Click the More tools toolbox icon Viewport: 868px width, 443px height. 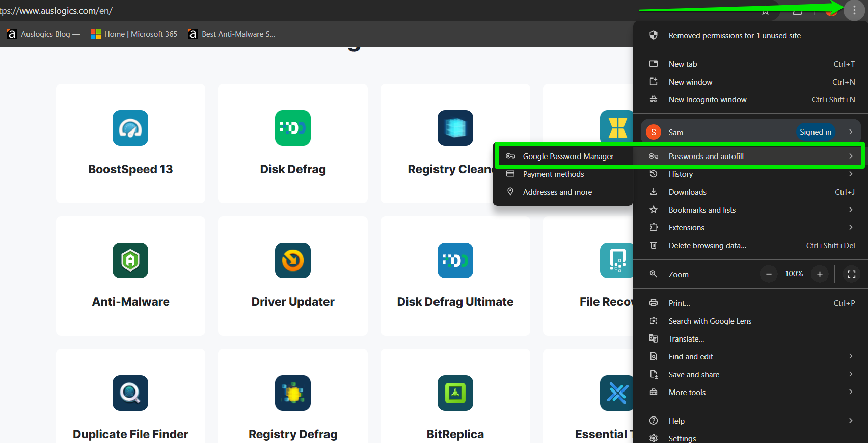coord(654,392)
